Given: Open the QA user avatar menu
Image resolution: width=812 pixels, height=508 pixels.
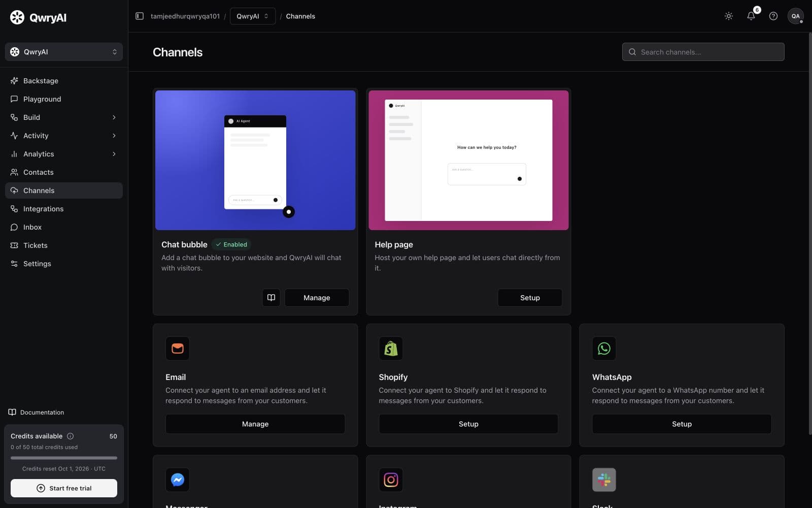Looking at the screenshot, I should point(796,16).
